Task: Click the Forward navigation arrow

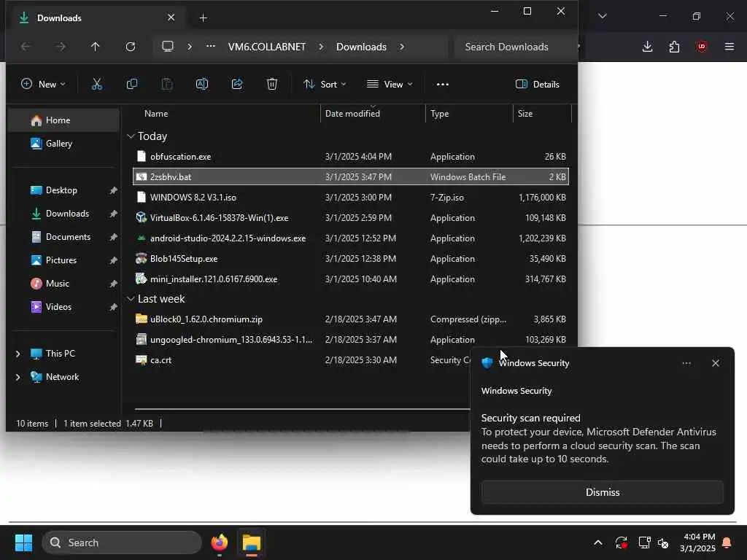Action: tap(61, 47)
